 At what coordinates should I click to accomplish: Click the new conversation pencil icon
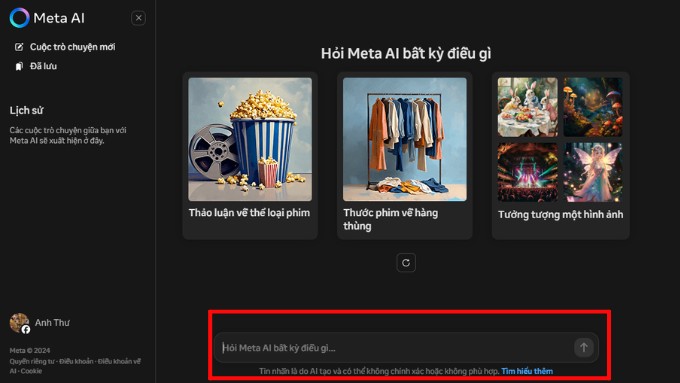coord(19,47)
